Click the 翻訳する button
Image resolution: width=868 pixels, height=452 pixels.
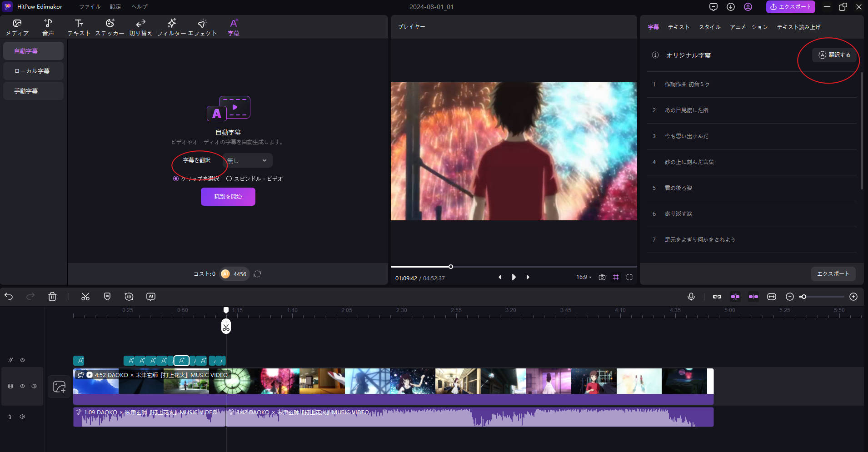tap(834, 55)
